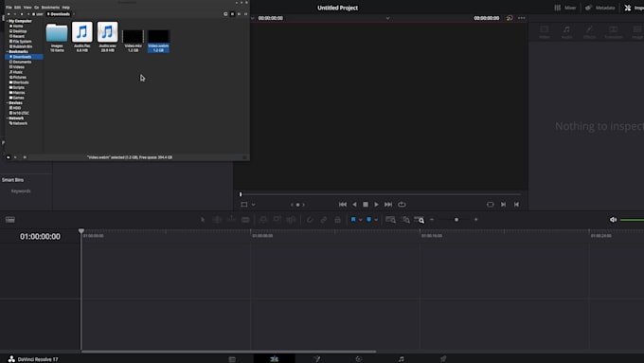Screen dimensions: 644x363
Task: Adjust the timeline zoom slider handle
Action: point(456,220)
